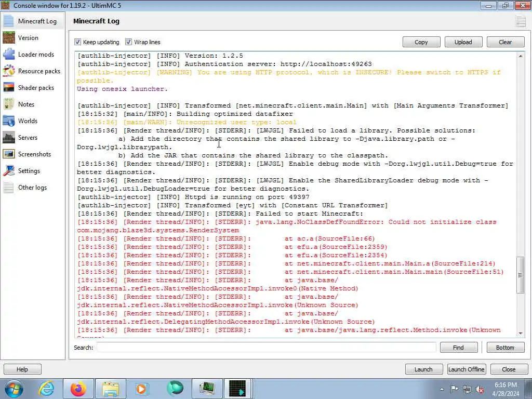Image resolution: width=532 pixels, height=399 pixels.
Task: Click the muted volume tray icon
Action: click(480, 389)
